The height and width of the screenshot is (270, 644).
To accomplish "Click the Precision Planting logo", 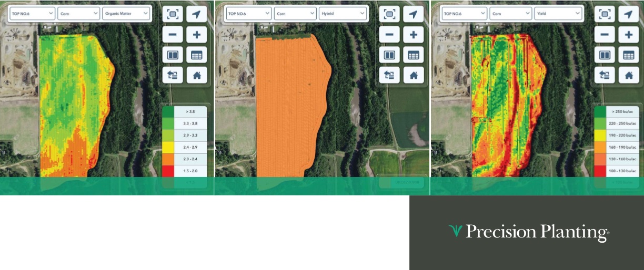I will (529, 232).
